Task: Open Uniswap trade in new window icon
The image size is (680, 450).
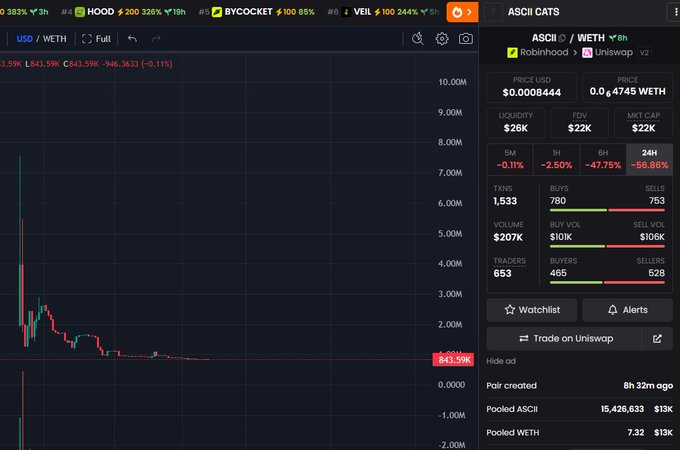Action: (657, 339)
